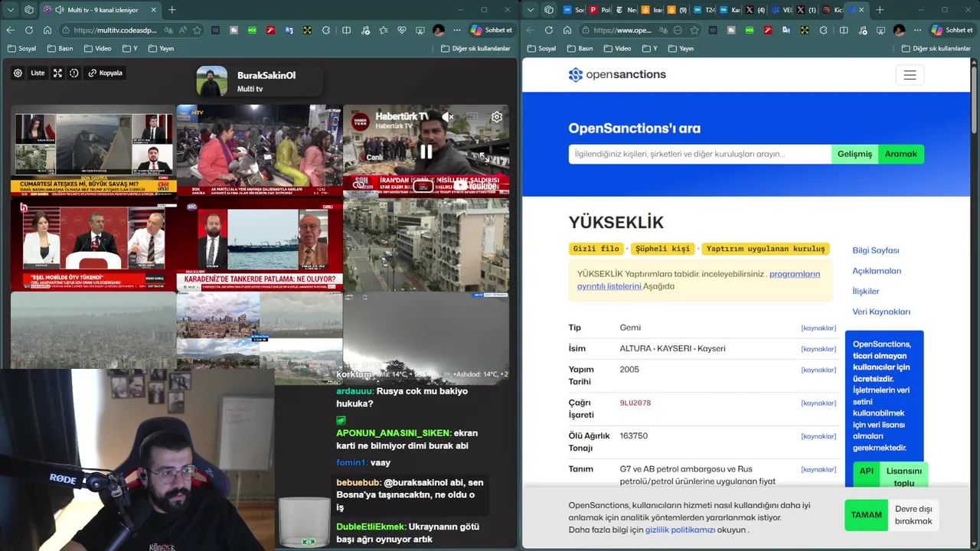Open kaynaklar link for Ölü Ağırlık Tonajı
The height and width of the screenshot is (551, 980).
click(818, 436)
